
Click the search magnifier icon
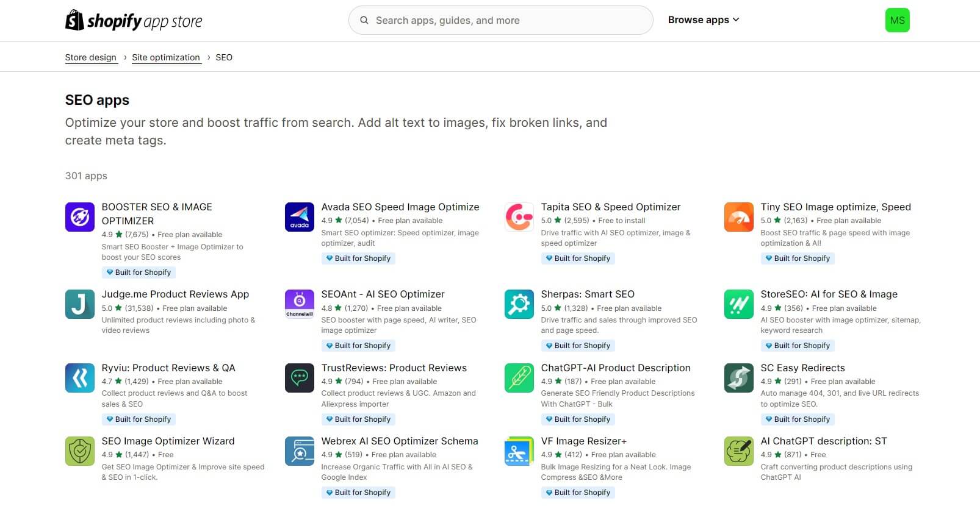364,20
